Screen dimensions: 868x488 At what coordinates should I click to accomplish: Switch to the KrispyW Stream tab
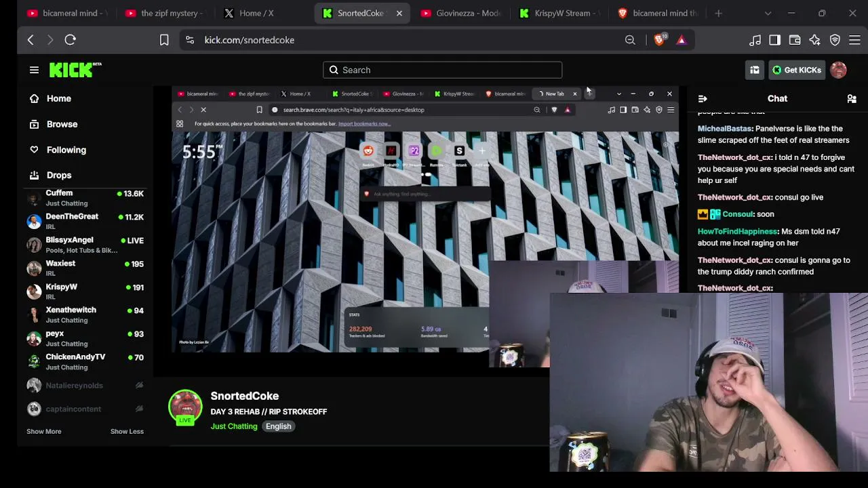[x=558, y=13]
